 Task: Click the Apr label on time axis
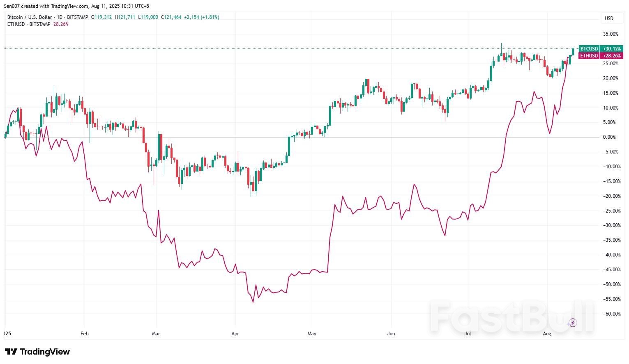pyautogui.click(x=235, y=334)
